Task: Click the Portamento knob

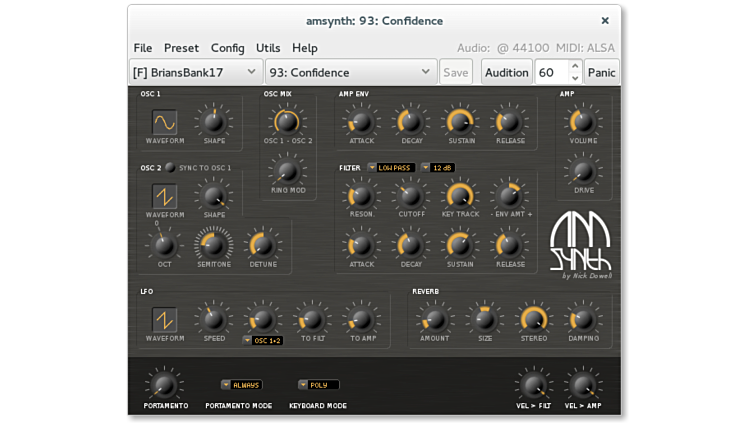Action: coord(164,385)
